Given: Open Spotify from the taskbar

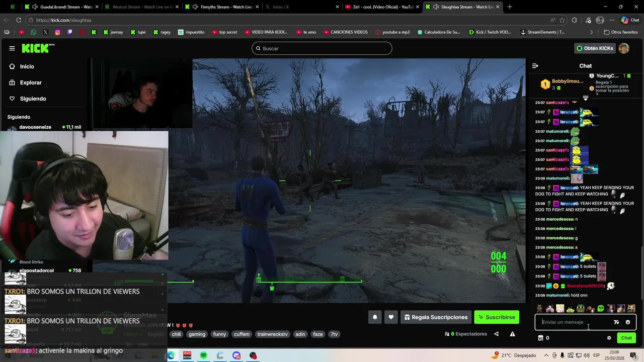Looking at the screenshot, I should point(204,355).
